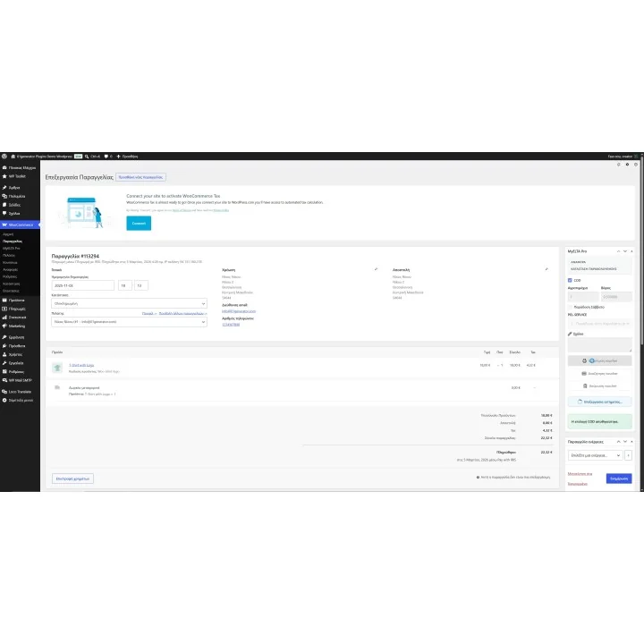Open Προϊόντα products icon
Viewport: 644px width, 644px height.
pos(4,301)
